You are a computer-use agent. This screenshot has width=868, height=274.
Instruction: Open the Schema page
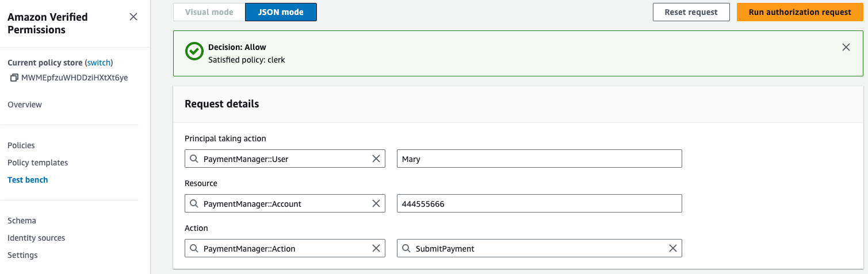pos(22,221)
